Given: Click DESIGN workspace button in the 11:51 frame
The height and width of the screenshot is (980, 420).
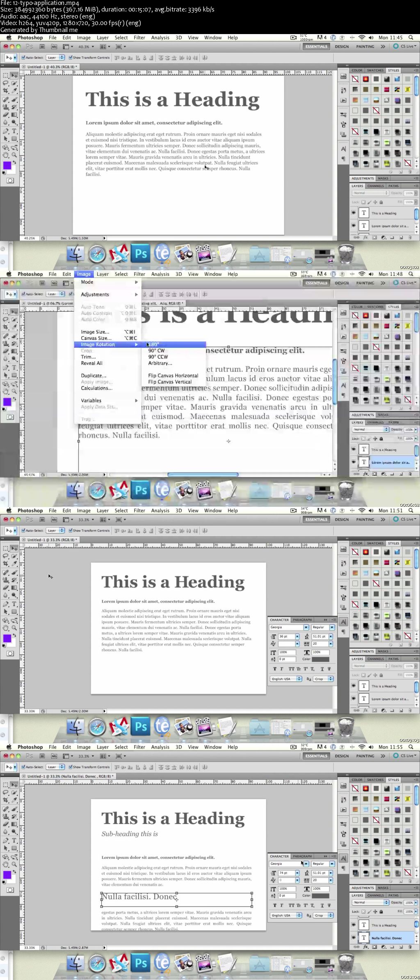Looking at the screenshot, I should [342, 520].
